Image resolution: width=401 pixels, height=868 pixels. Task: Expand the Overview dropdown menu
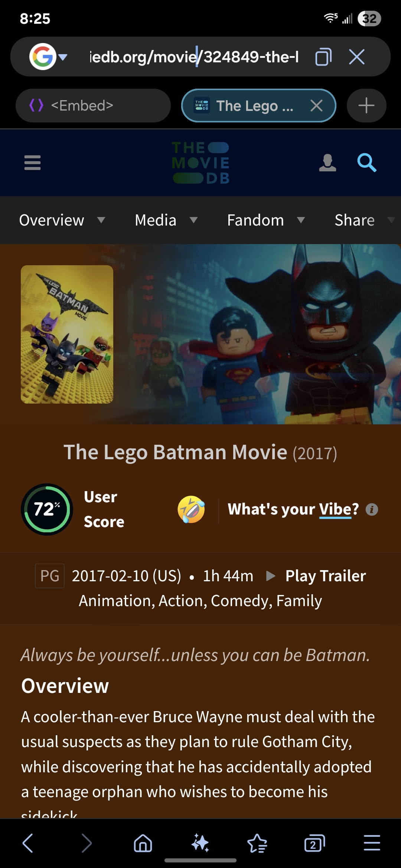(62, 220)
